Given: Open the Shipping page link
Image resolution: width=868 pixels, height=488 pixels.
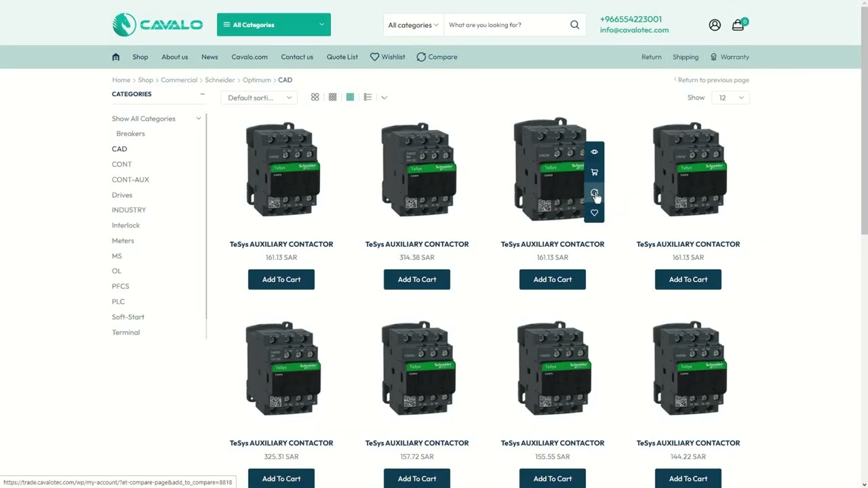Looking at the screenshot, I should point(686,57).
